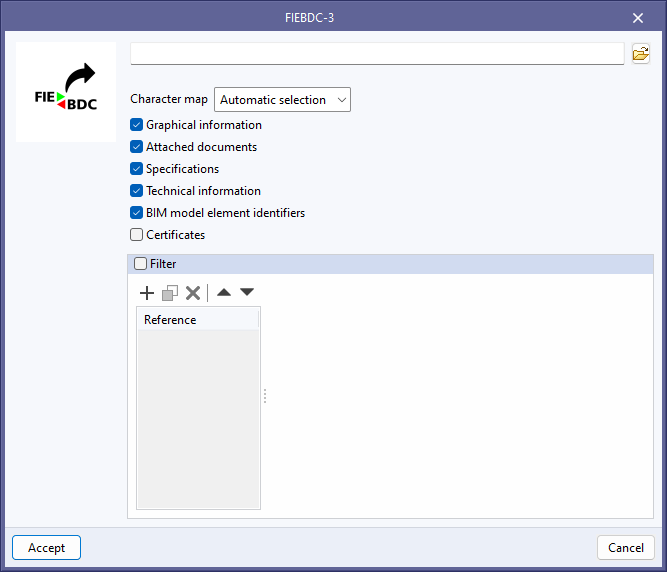Viewport: 667px width, 572px height.
Task: Duplicate the selected filter reference
Action: coord(170,293)
